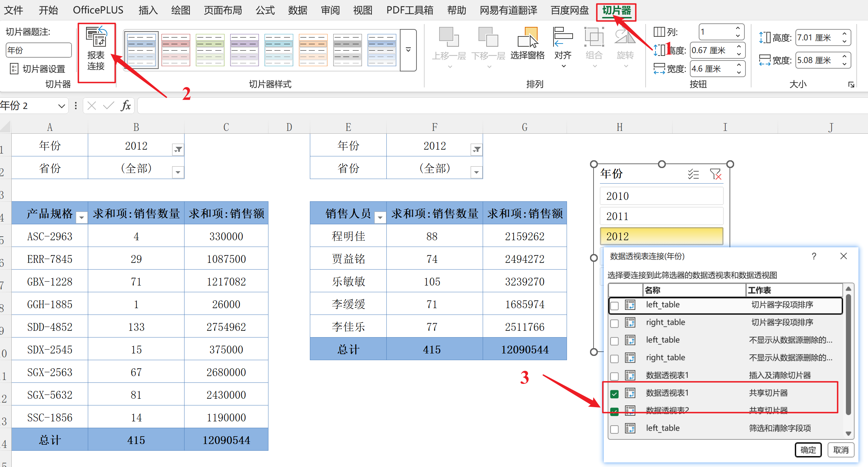Switch to the 数据 ribbon tab

(297, 10)
